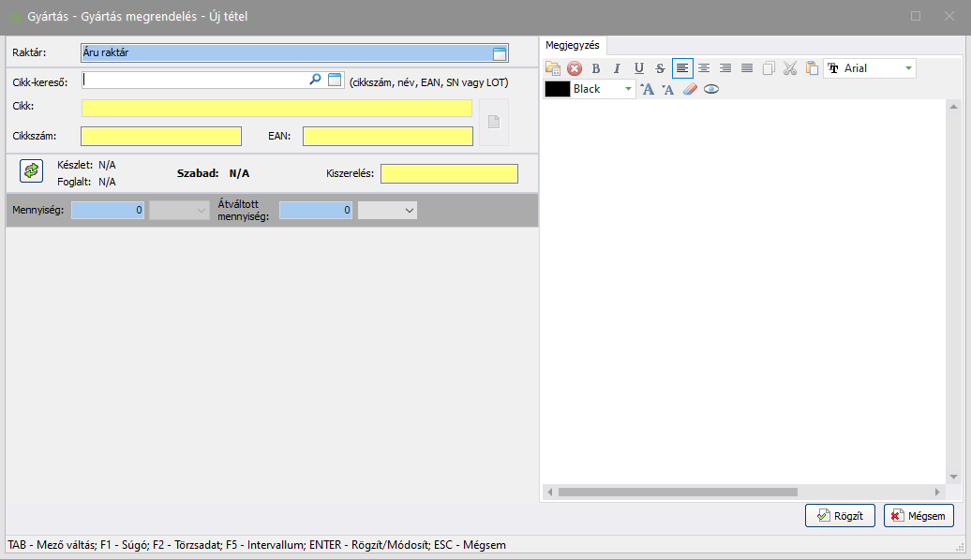The image size is (971, 560).
Task: Click the red clear icon in the note toolbar
Action: (x=575, y=68)
